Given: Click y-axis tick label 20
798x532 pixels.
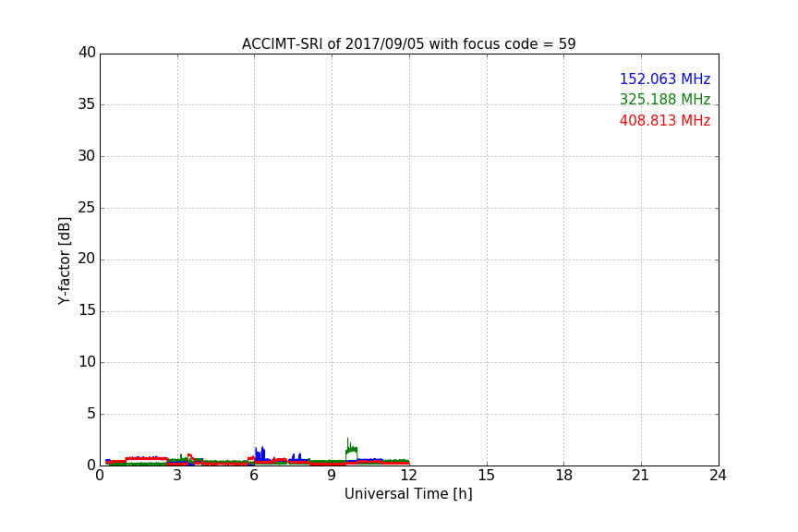Looking at the screenshot, I should pos(87,260).
